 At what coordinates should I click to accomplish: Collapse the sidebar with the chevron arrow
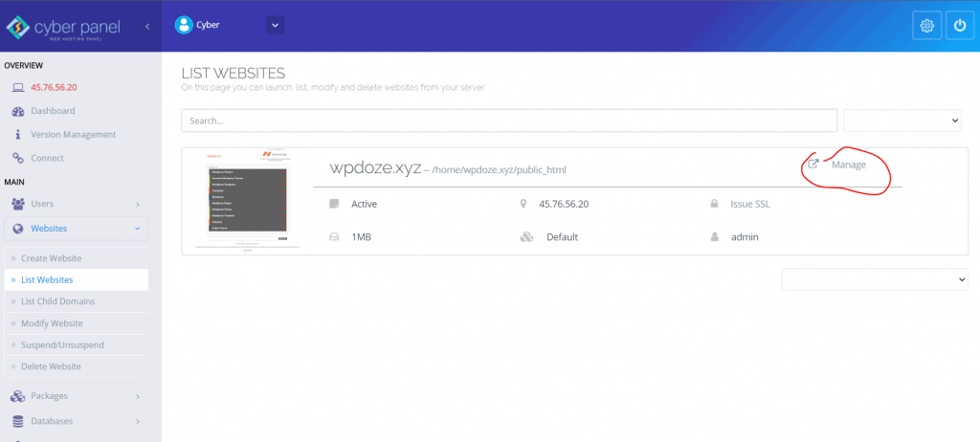point(147,26)
